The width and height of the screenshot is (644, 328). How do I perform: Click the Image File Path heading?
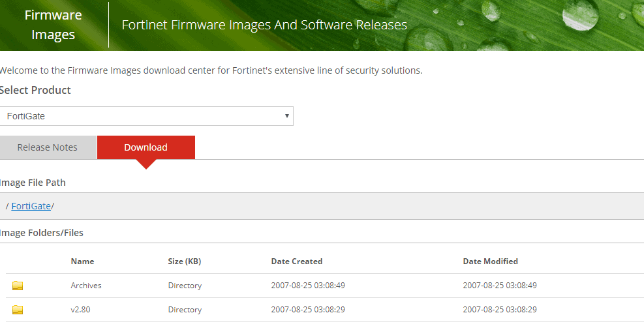33,183
